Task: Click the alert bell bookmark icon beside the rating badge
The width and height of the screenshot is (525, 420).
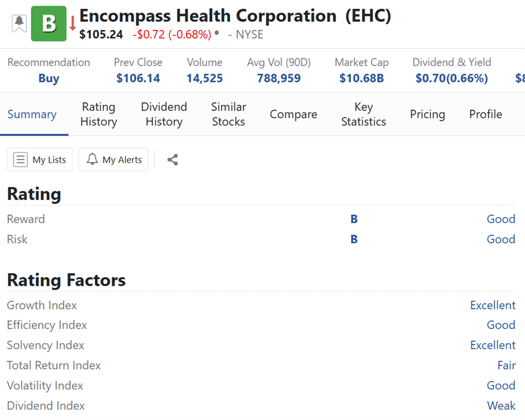Action: coord(19,23)
